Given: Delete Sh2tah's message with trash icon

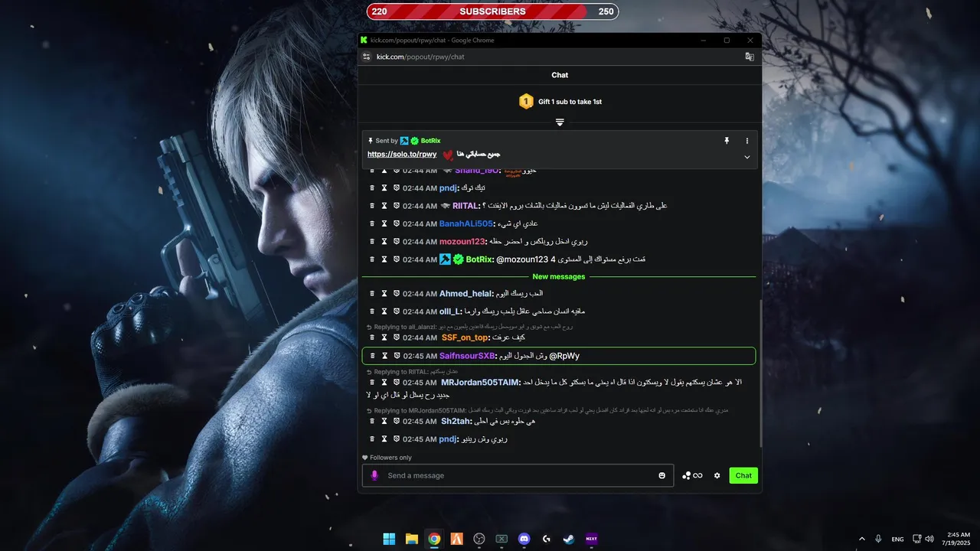Looking at the screenshot, I should point(372,422).
